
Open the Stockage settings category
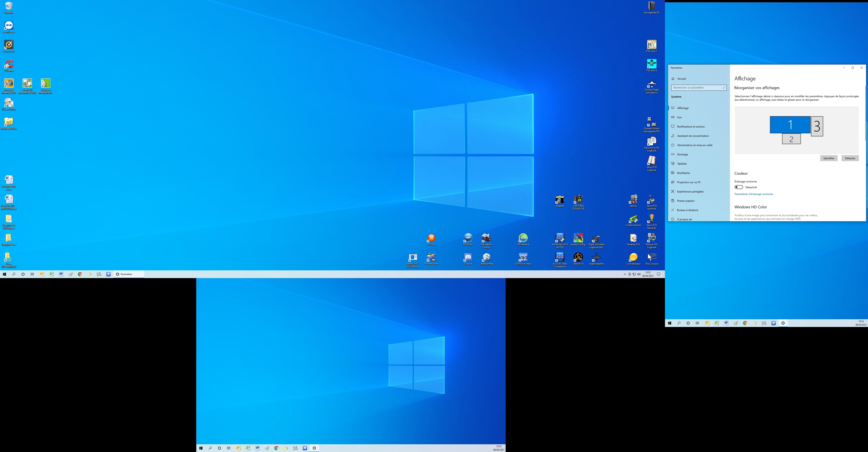click(x=682, y=154)
